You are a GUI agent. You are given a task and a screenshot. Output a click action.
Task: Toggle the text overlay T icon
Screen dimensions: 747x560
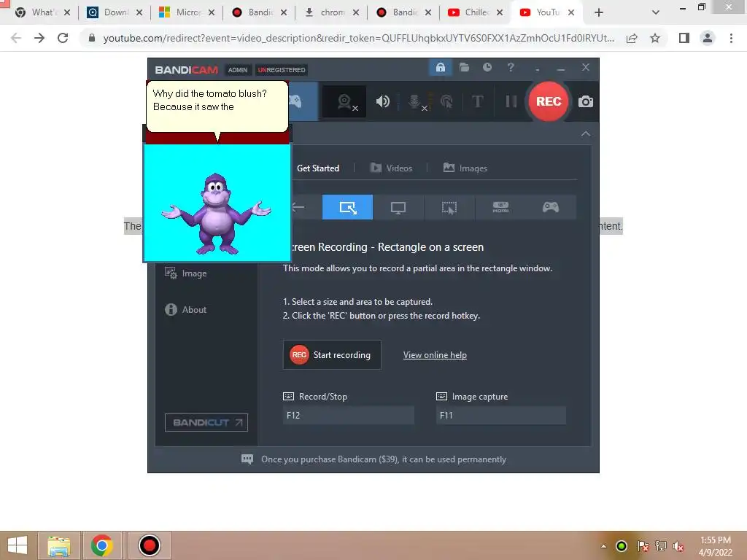pyautogui.click(x=477, y=101)
